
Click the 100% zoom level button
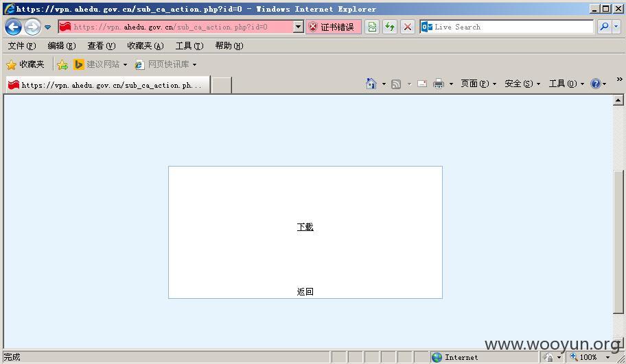584,357
